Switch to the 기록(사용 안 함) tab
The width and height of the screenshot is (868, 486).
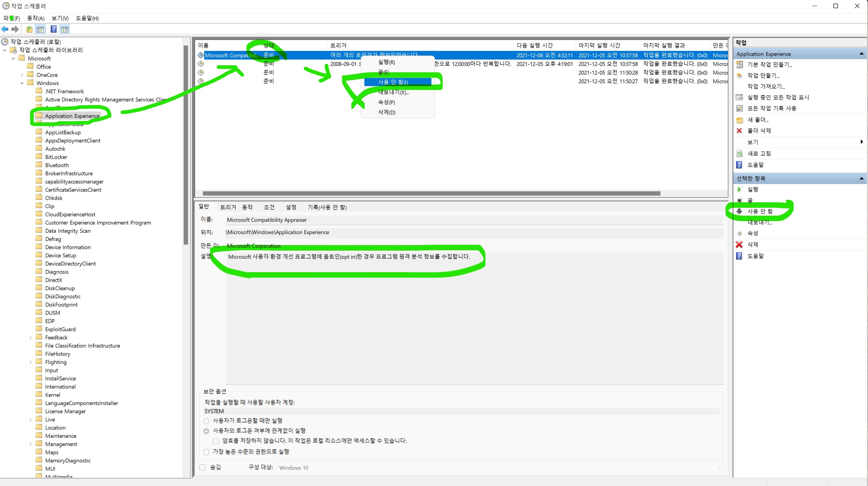[x=327, y=207]
